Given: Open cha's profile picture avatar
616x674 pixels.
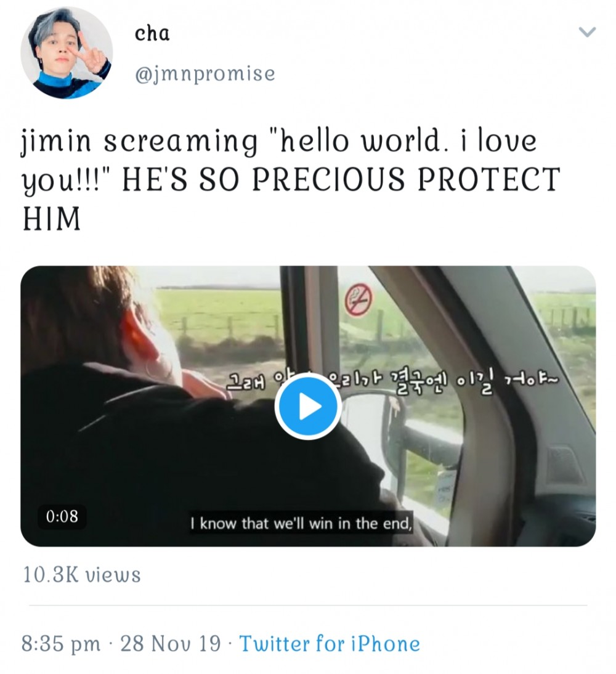Looking at the screenshot, I should tap(66, 53).
